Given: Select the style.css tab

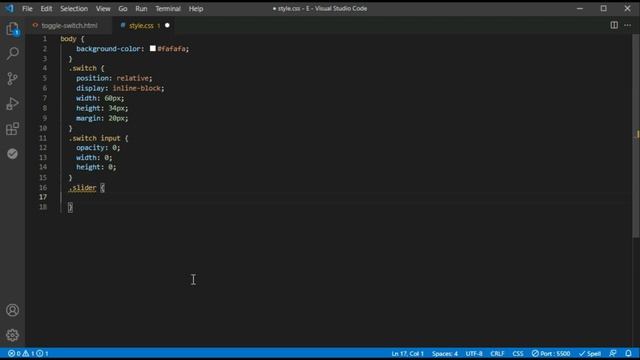Looking at the screenshot, I should pyautogui.click(x=141, y=25).
